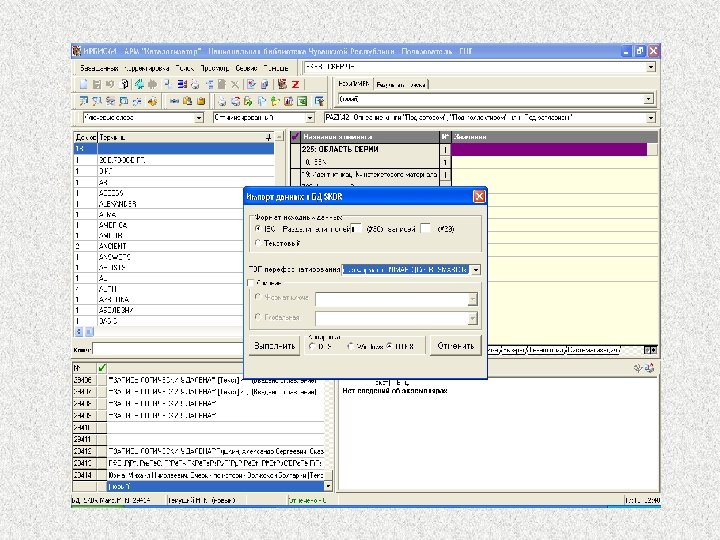This screenshot has height=540, width=720.
Task: Open the database selector dropdown at top right
Action: pyautogui.click(x=650, y=67)
